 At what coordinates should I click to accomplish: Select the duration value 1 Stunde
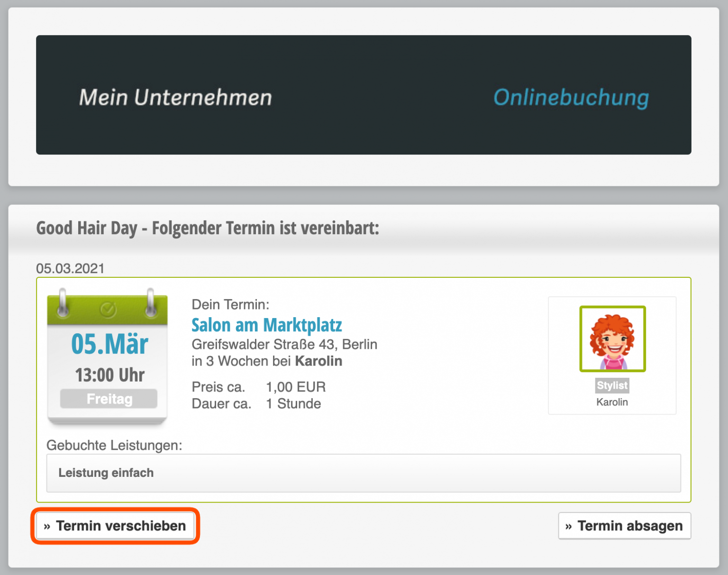pyautogui.click(x=293, y=404)
